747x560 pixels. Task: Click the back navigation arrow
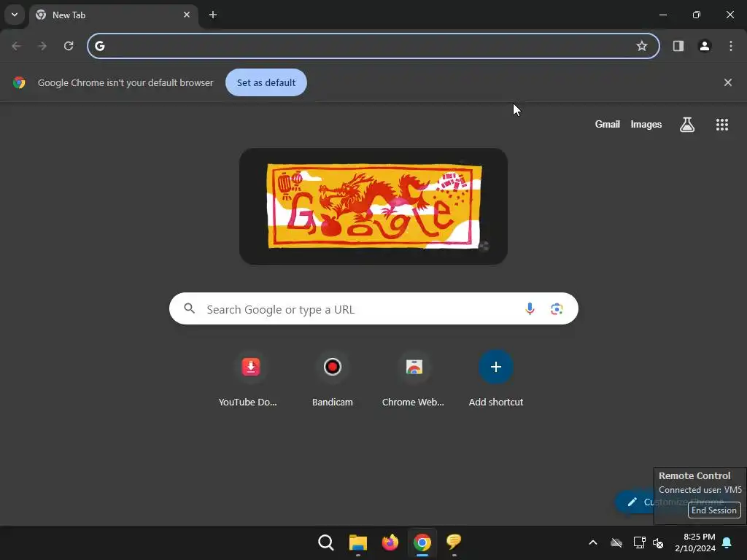(16, 46)
